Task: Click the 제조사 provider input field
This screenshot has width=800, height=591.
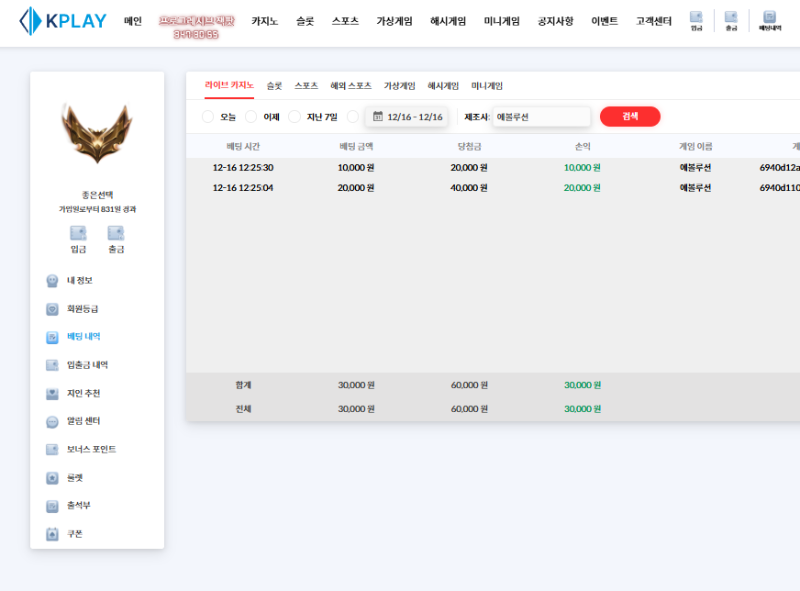Action: click(x=540, y=117)
